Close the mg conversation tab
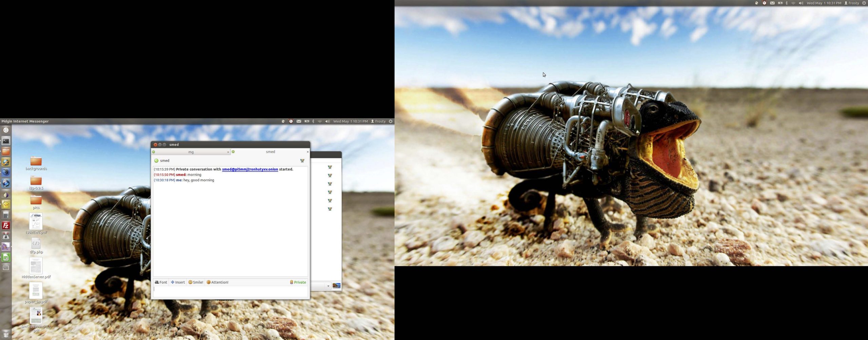 [228, 152]
